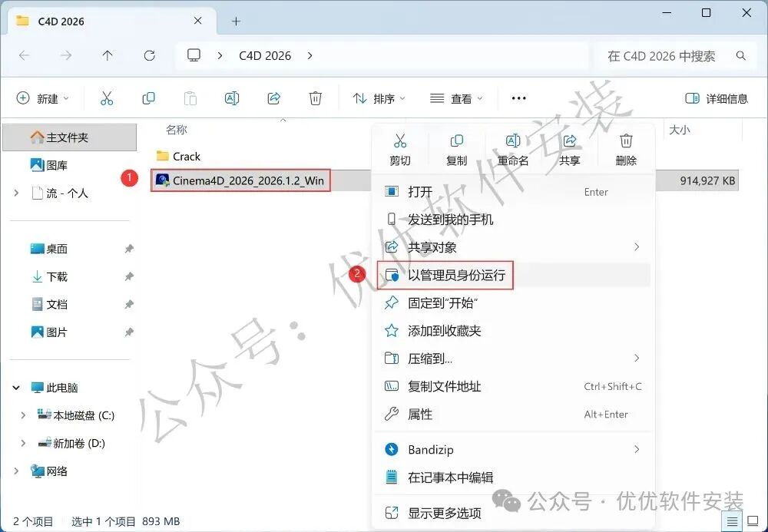Sort by the 大小 column header

pos(680,130)
